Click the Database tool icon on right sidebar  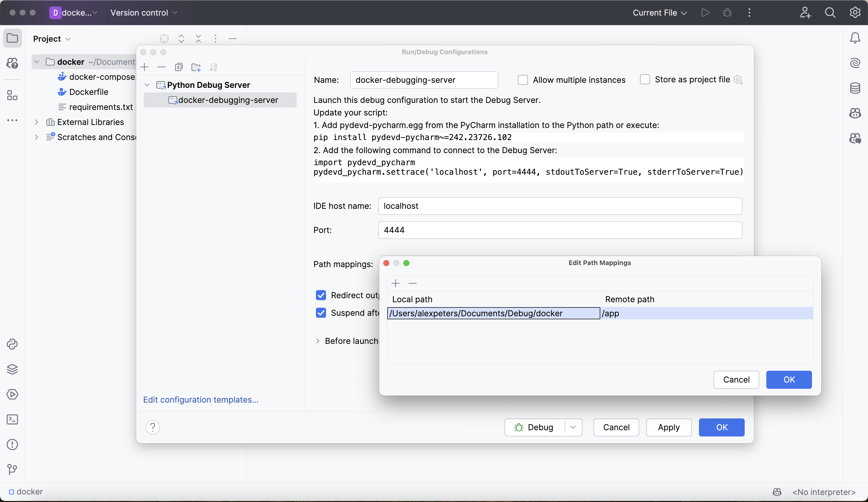coord(855,88)
